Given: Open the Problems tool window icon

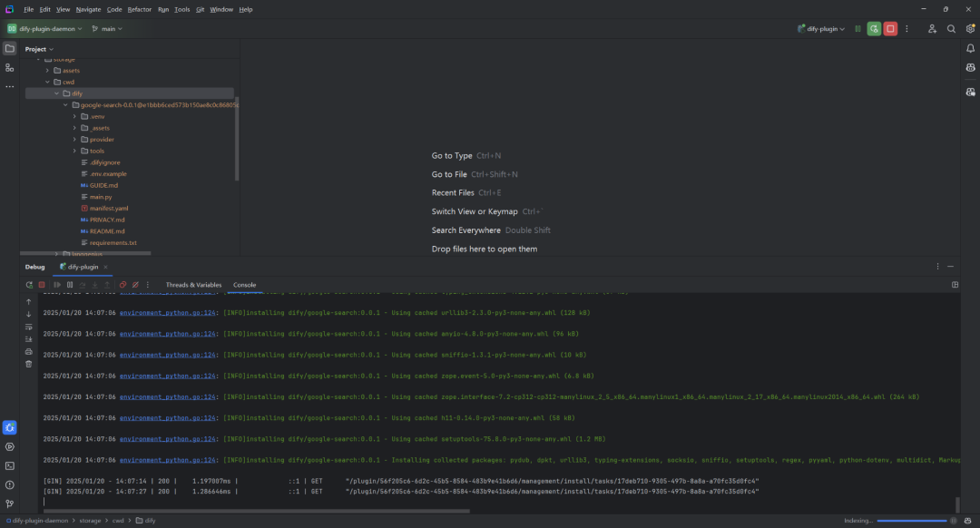Looking at the screenshot, I should coord(10,484).
